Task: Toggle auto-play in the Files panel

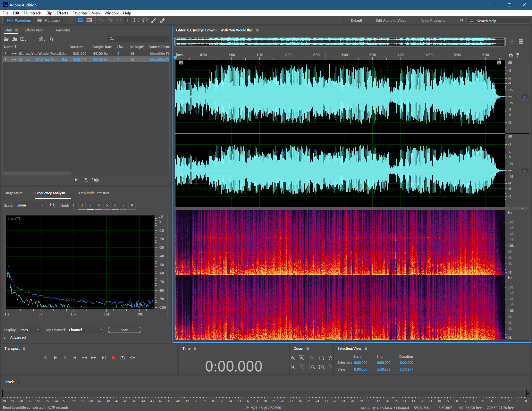Action: [96, 180]
